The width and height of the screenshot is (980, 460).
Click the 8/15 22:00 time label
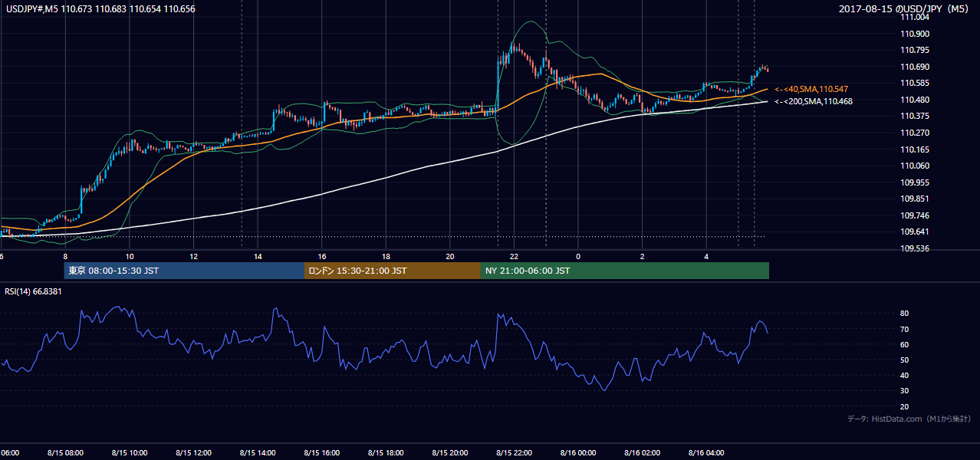tap(514, 453)
